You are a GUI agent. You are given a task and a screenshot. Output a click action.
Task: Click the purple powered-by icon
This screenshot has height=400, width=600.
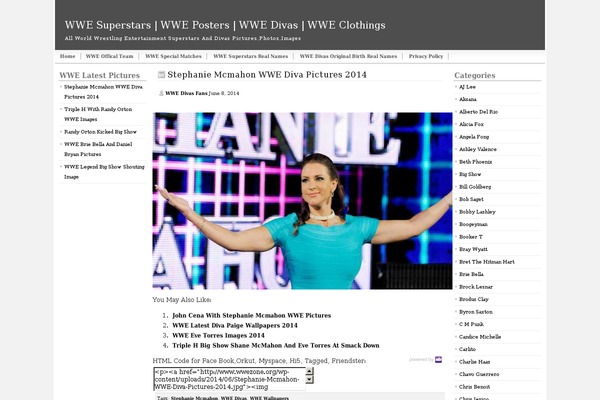tap(439, 359)
